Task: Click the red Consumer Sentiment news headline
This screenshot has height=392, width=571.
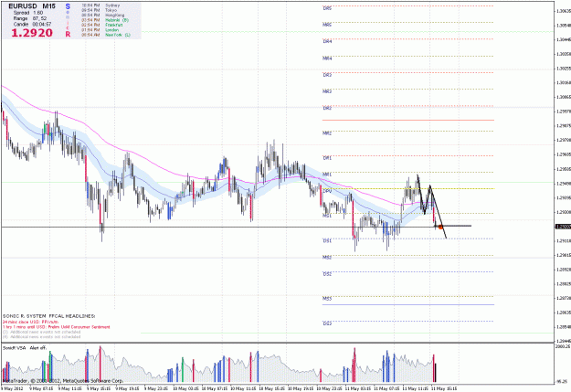Action: click(x=57, y=327)
